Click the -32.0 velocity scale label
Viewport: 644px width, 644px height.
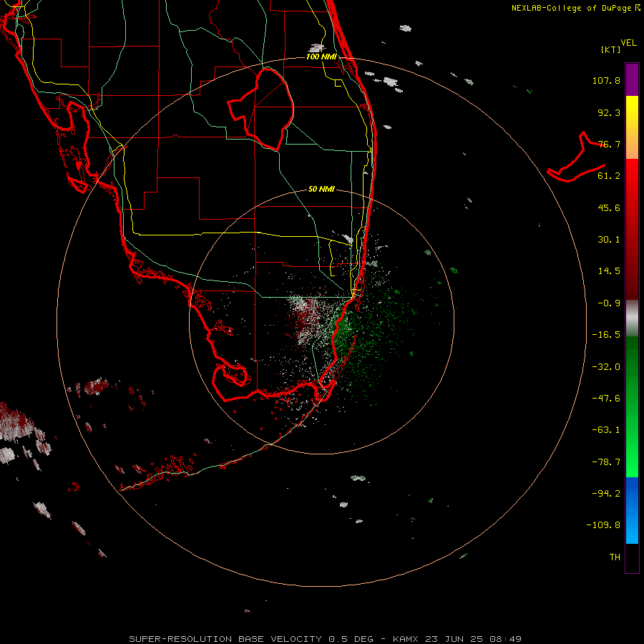pos(606,367)
